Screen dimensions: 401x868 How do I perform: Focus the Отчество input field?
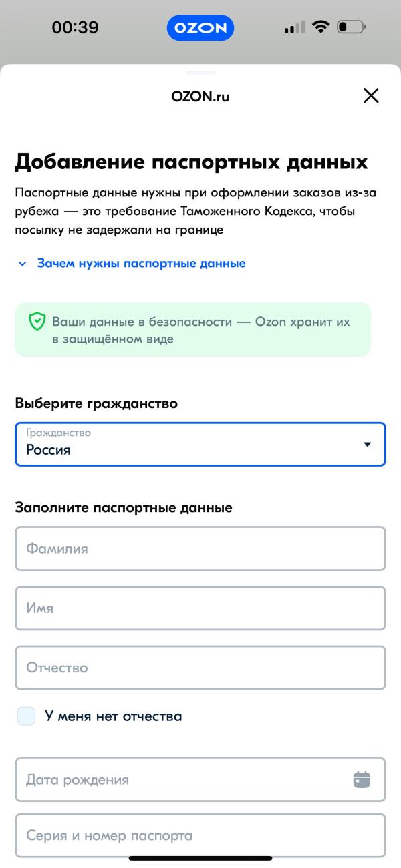coord(200,668)
